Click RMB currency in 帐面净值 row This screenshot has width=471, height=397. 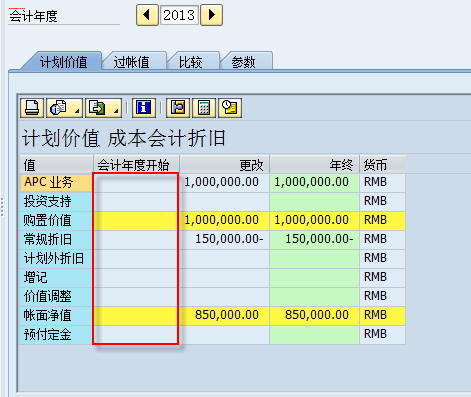pos(383,315)
